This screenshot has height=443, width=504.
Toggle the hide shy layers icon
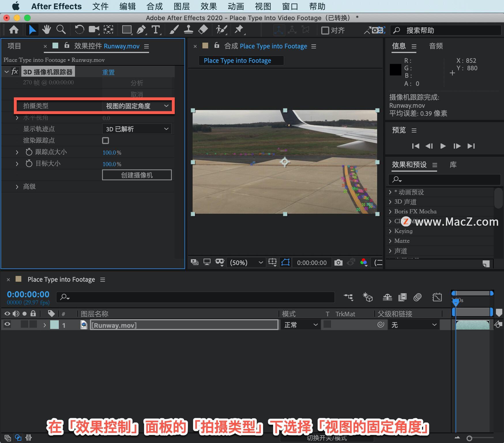pyautogui.click(x=387, y=297)
